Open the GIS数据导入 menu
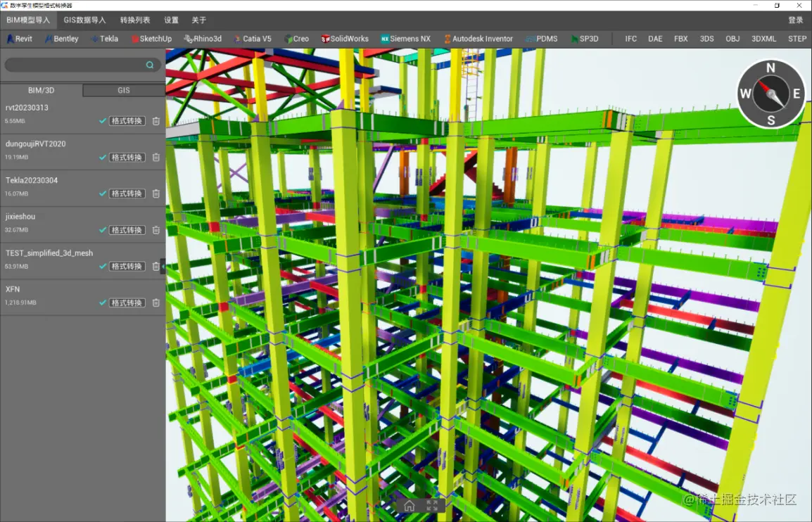 click(85, 20)
